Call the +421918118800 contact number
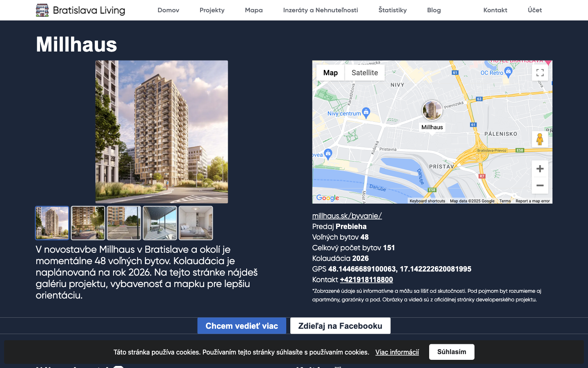This screenshot has width=588, height=368. (x=366, y=279)
